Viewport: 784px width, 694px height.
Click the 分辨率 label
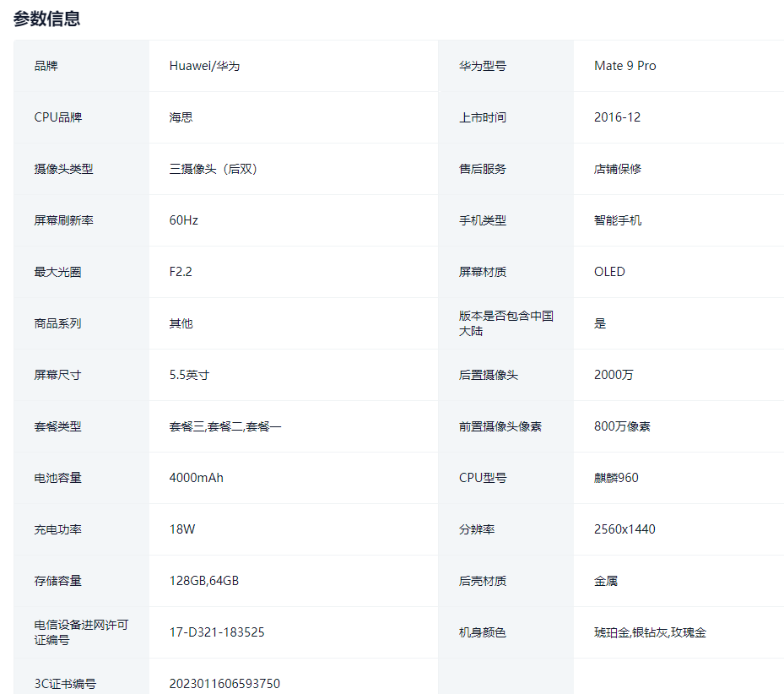(x=477, y=530)
